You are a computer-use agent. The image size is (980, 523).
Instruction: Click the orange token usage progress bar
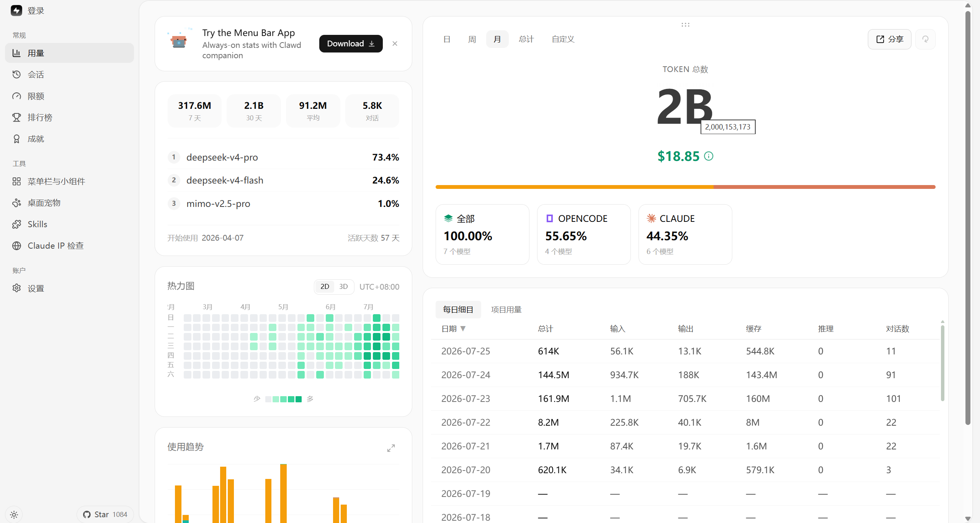[574, 187]
